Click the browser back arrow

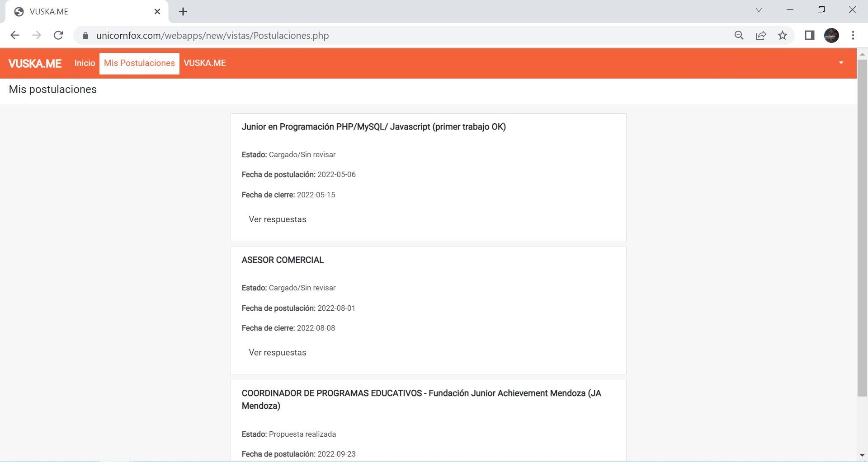coord(15,35)
